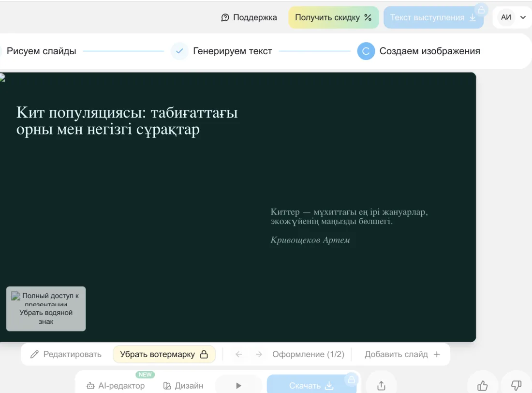The height and width of the screenshot is (393, 532).
Task: Click the thumbs up like icon
Action: pos(483,386)
